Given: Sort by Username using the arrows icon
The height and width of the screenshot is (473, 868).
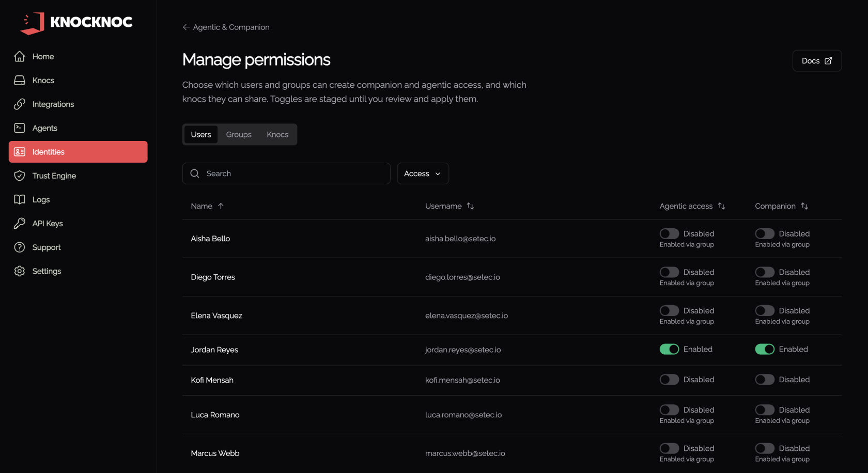Looking at the screenshot, I should coord(470,206).
